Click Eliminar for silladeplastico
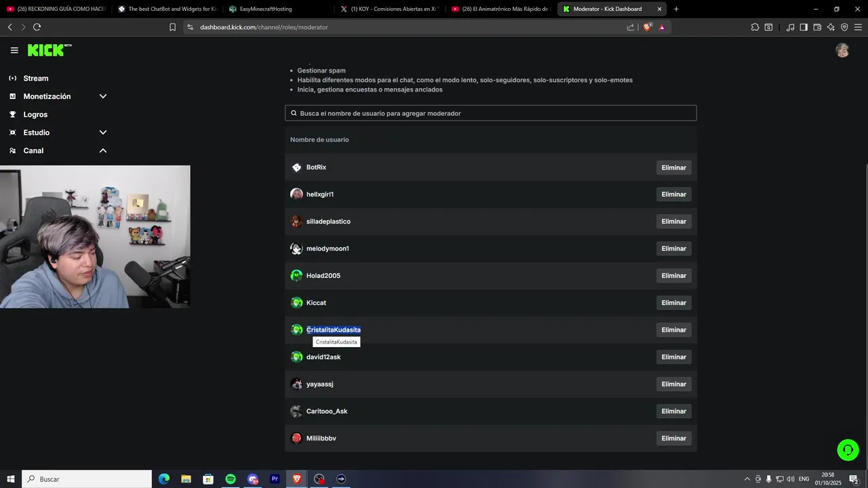 (x=673, y=222)
